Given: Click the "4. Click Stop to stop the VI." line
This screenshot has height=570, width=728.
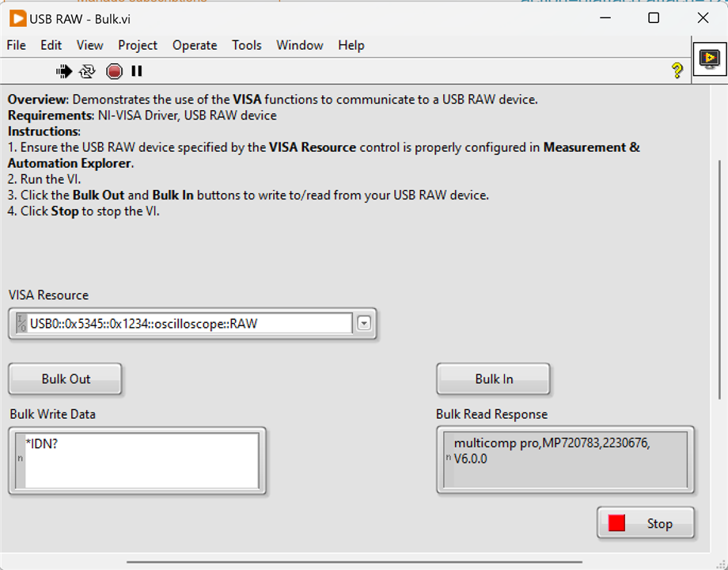Looking at the screenshot, I should pos(84,211).
